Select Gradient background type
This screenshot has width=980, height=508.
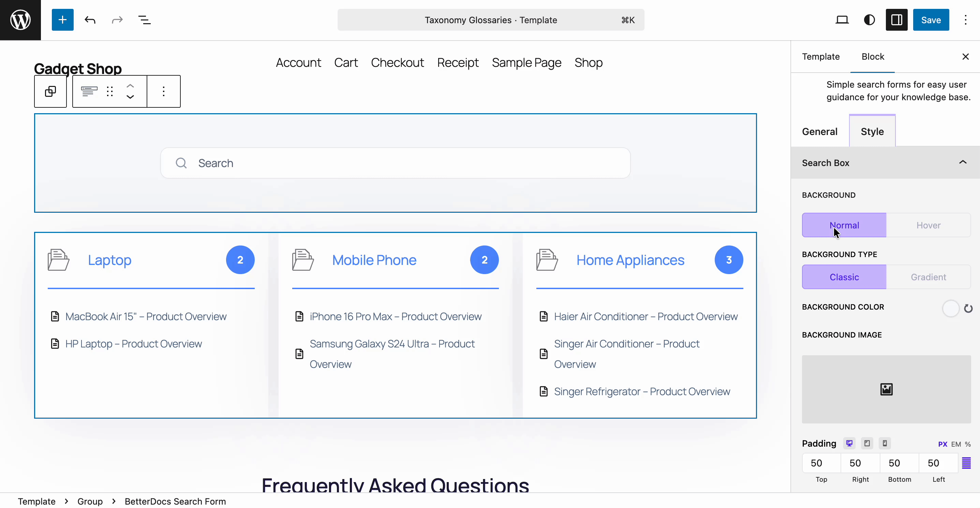928,277
